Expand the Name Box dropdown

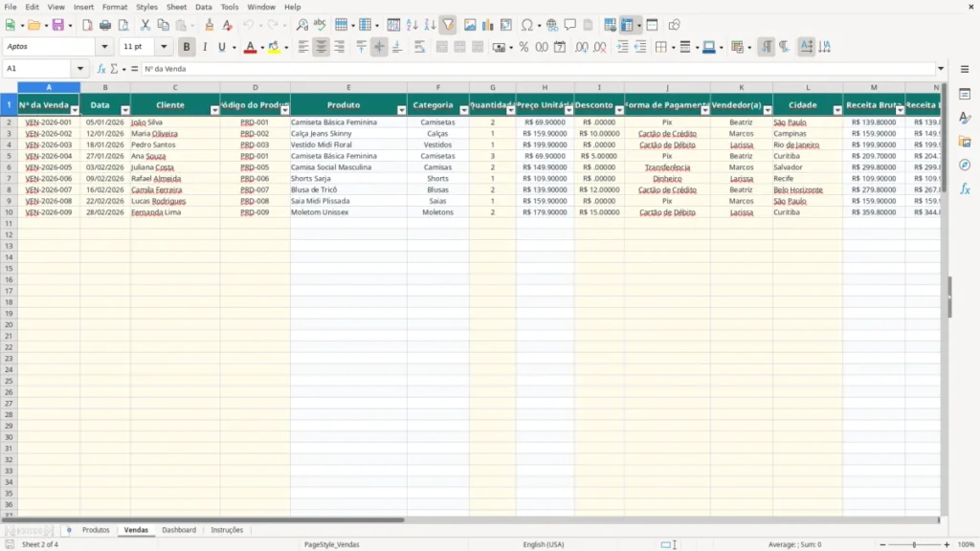(x=80, y=69)
